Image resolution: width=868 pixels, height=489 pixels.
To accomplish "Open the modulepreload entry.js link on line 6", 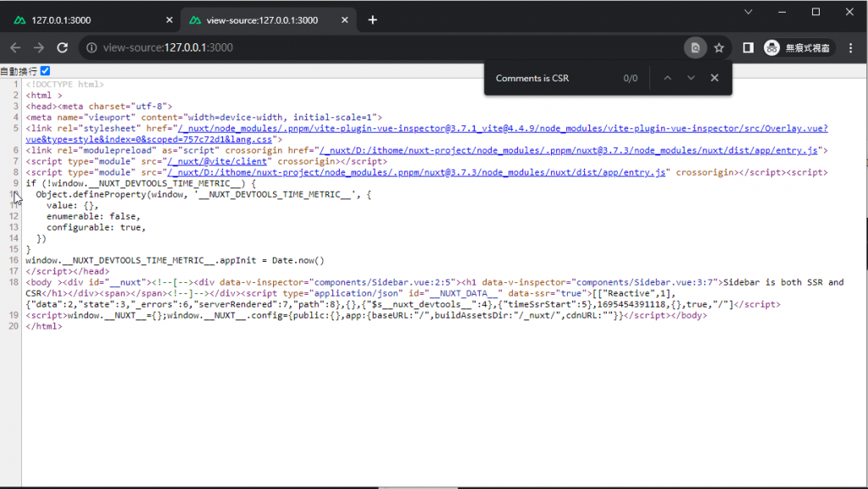I will pyautogui.click(x=569, y=151).
